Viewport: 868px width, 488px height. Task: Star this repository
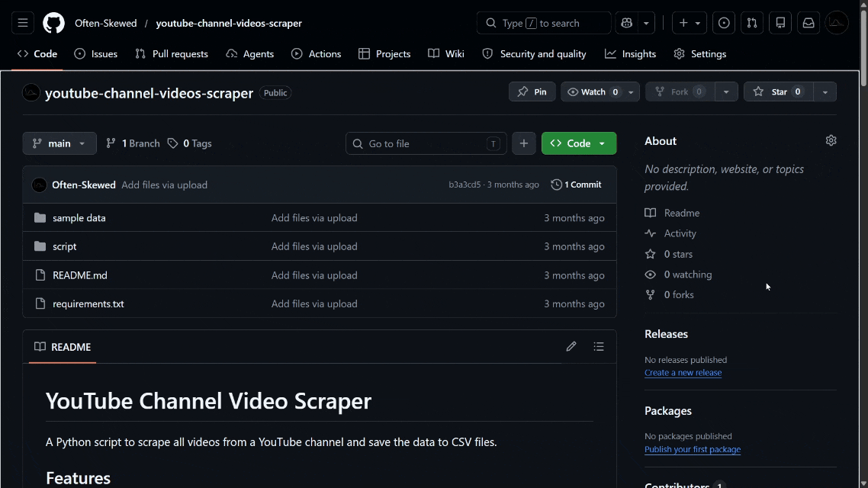click(x=778, y=91)
